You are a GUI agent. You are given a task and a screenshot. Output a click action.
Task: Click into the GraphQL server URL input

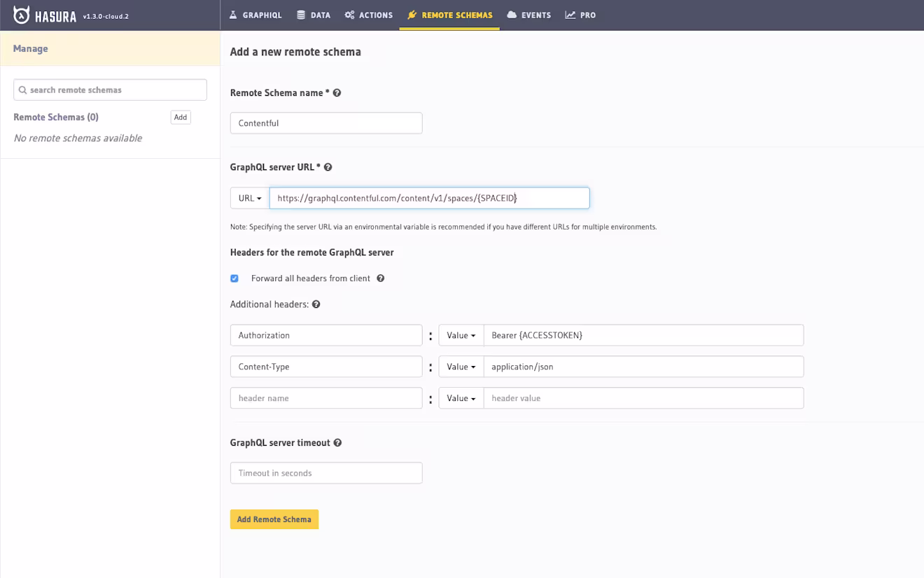point(429,198)
